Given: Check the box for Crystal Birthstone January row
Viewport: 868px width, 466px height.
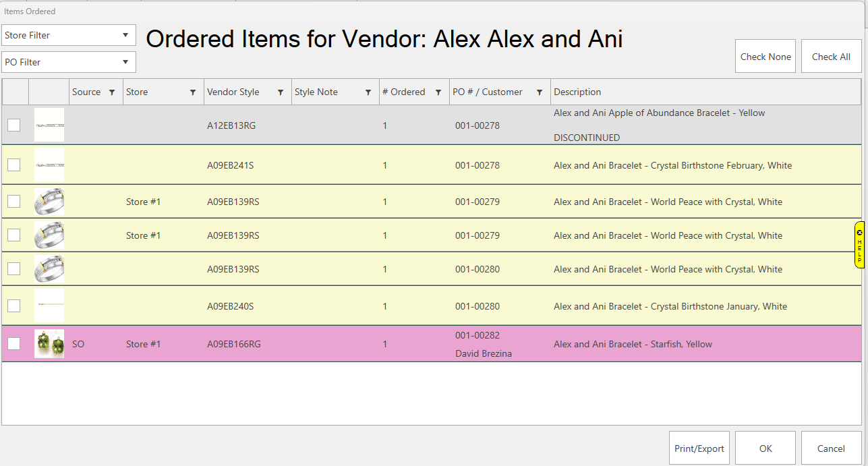Looking at the screenshot, I should tap(14, 306).
